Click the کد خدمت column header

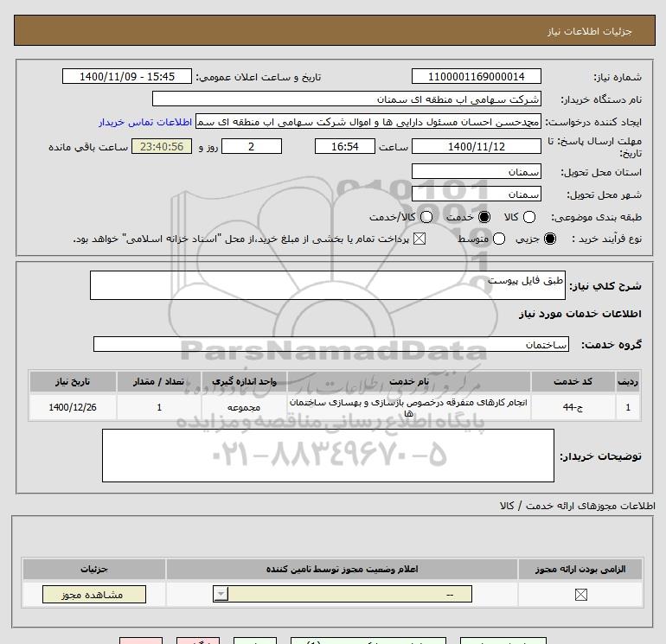[x=573, y=381]
